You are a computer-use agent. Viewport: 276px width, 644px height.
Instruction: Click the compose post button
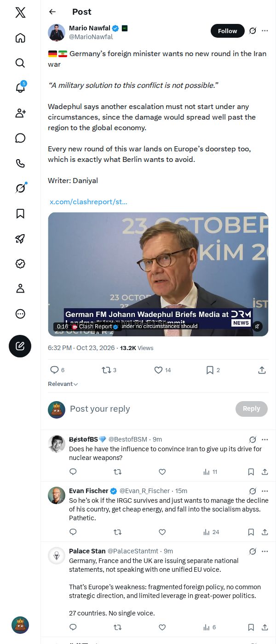[20, 346]
